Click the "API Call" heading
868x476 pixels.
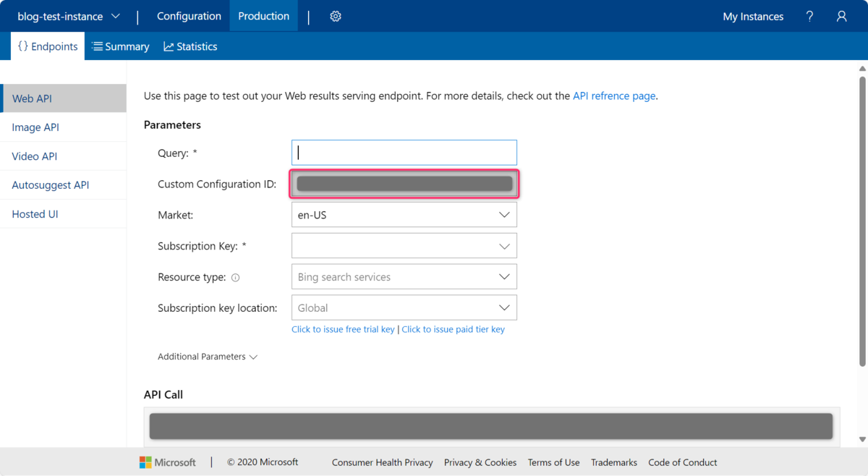163,394
